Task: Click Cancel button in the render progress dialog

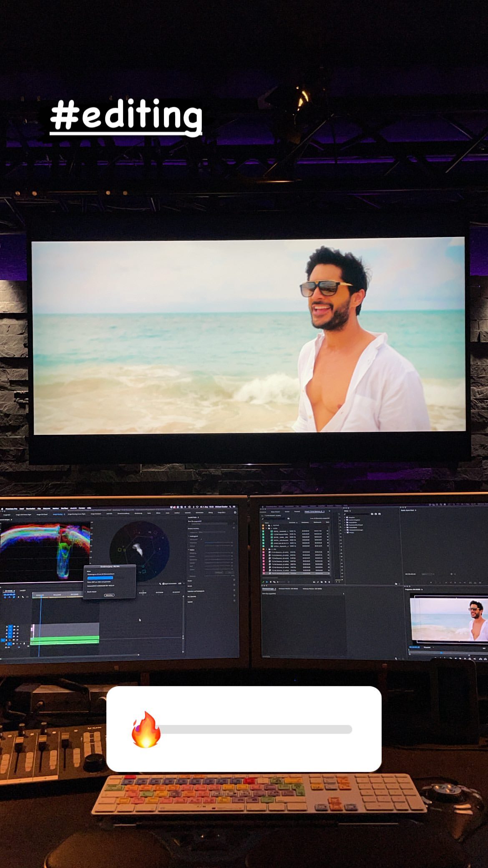Action: point(109,595)
